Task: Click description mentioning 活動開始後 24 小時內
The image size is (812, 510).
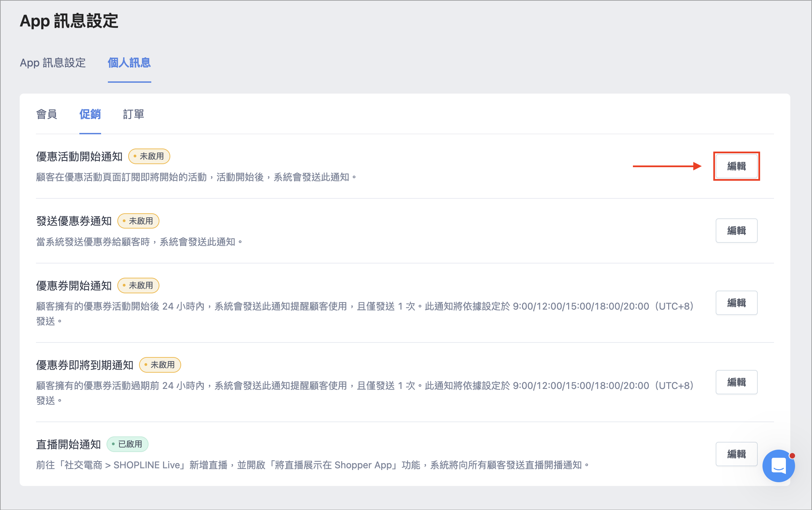Action: click(365, 313)
